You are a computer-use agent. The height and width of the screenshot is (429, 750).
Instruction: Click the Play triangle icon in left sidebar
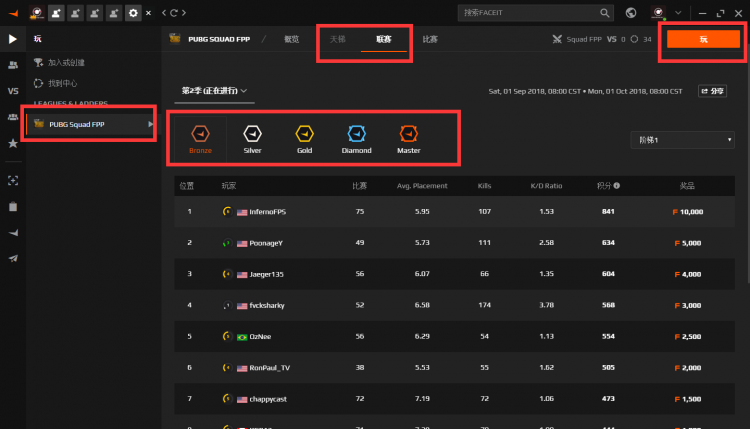13,39
